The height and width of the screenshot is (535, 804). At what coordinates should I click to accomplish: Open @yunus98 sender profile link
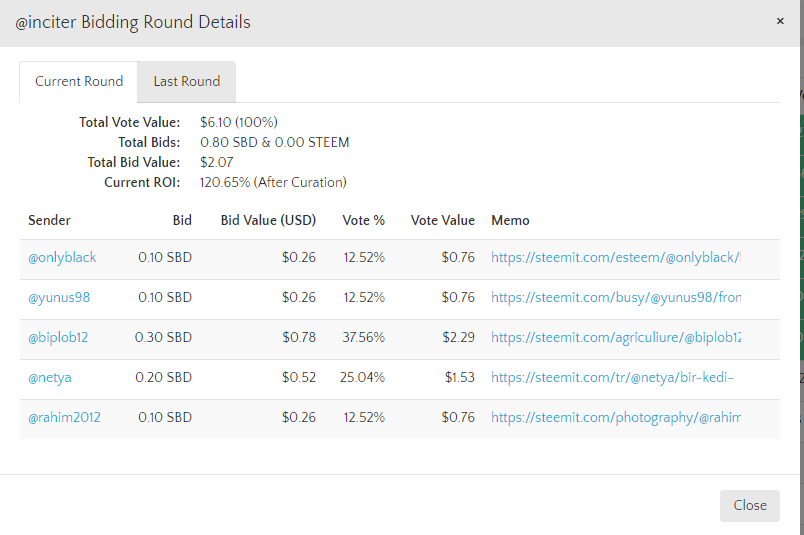coord(59,298)
